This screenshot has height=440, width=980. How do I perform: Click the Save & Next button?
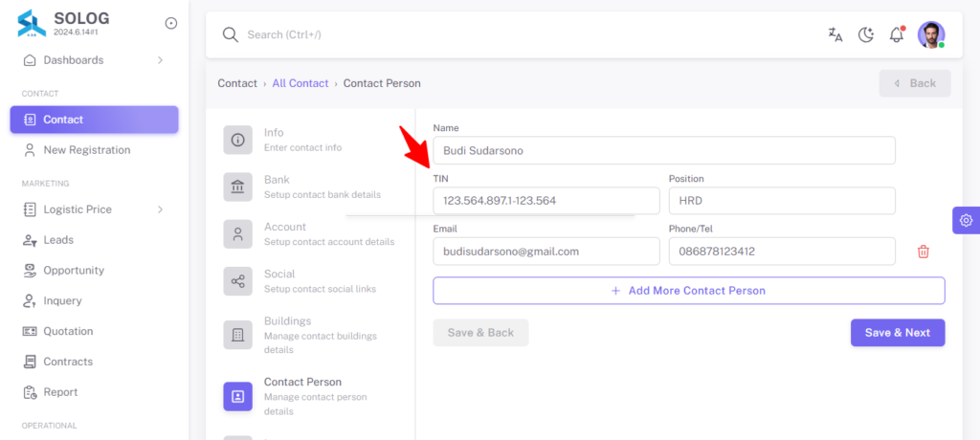click(898, 333)
